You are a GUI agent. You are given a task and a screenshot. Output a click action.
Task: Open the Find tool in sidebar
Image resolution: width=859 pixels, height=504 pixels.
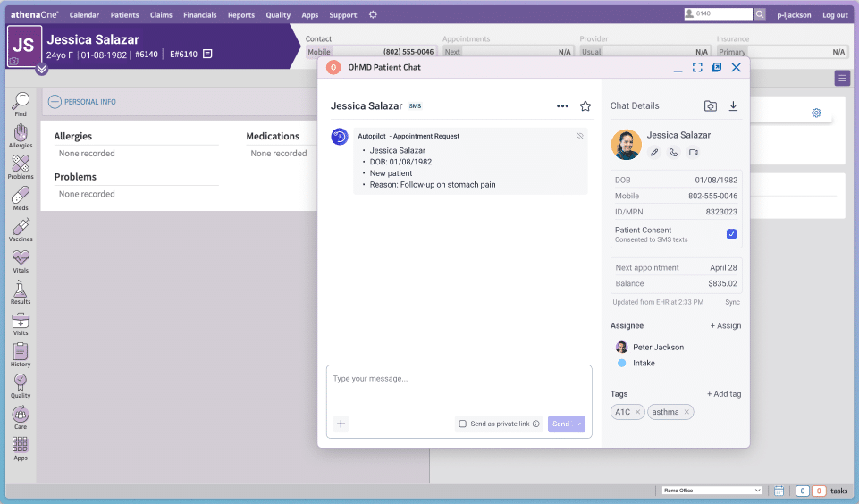(x=21, y=104)
